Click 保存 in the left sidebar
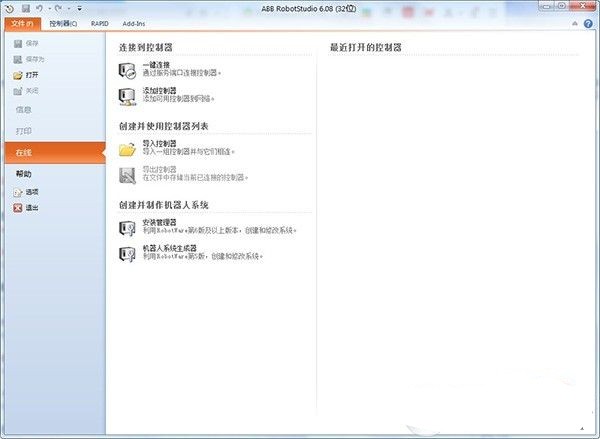The width and height of the screenshot is (600, 439). (x=26, y=44)
